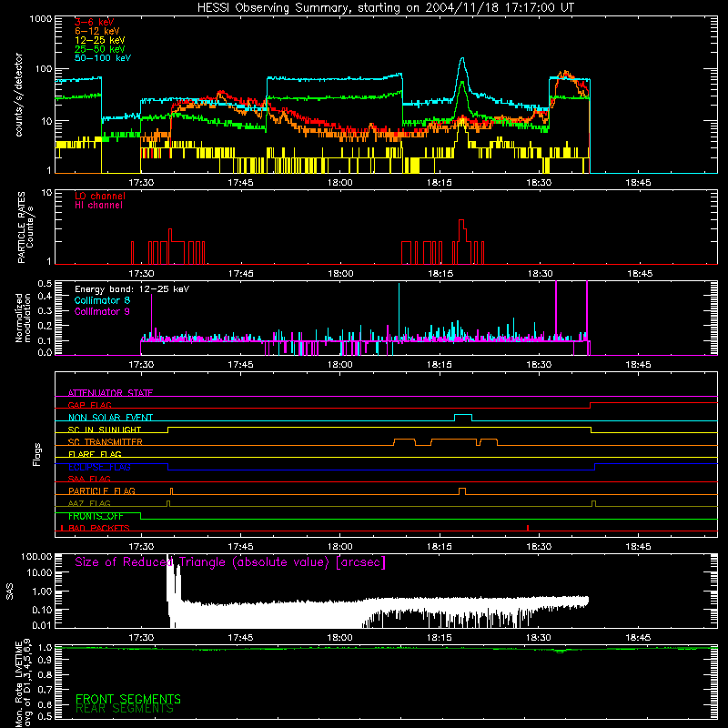Click the 0.7 tick on livetime axis
The height and width of the screenshot is (728, 728).
point(45,690)
